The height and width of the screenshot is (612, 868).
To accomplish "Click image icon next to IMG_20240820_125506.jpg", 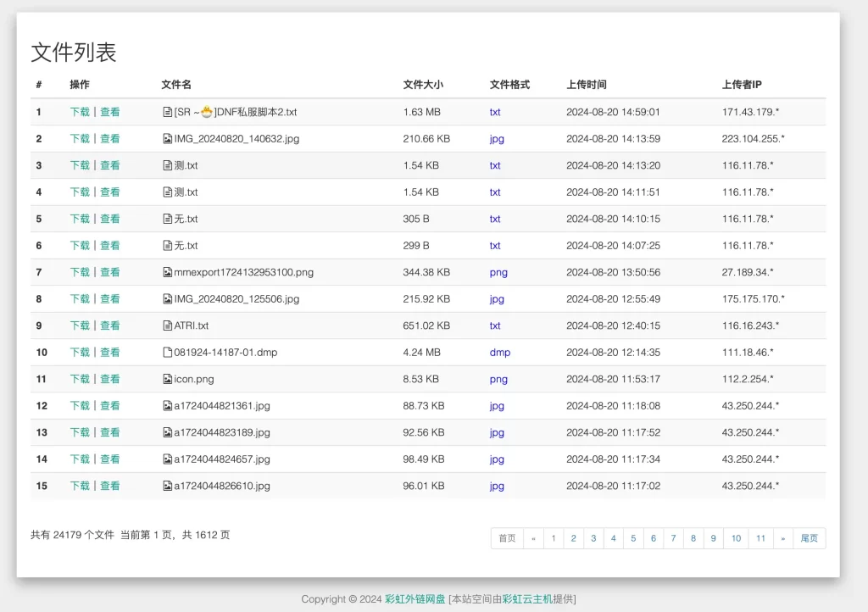I will [x=167, y=299].
